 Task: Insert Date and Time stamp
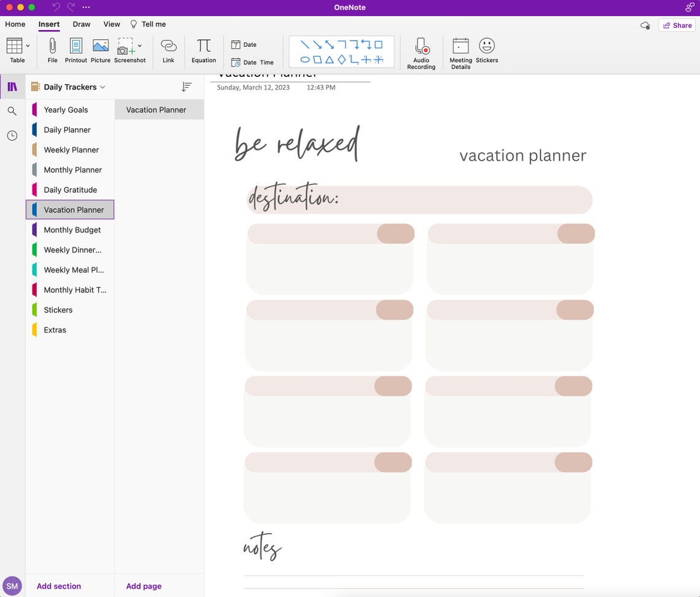(x=252, y=62)
